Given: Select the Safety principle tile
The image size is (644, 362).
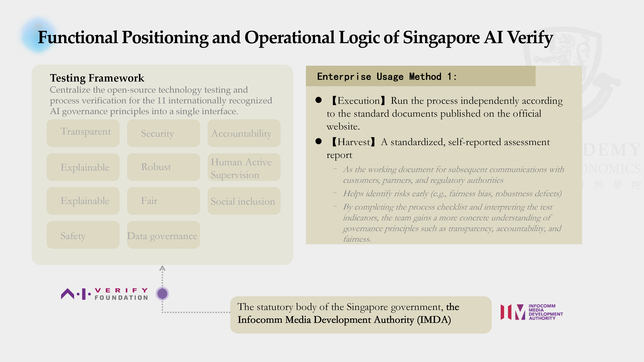Looking at the screenshot, I should tap(83, 235).
